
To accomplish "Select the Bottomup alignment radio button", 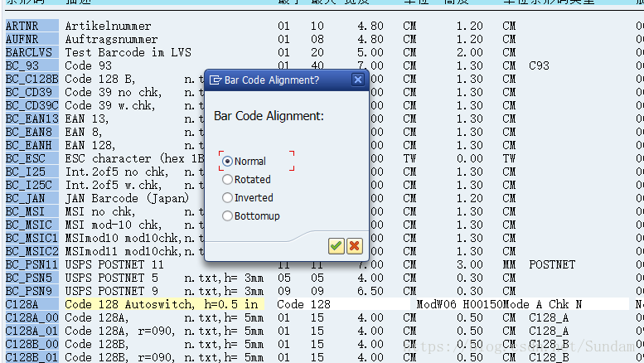I will tap(227, 215).
